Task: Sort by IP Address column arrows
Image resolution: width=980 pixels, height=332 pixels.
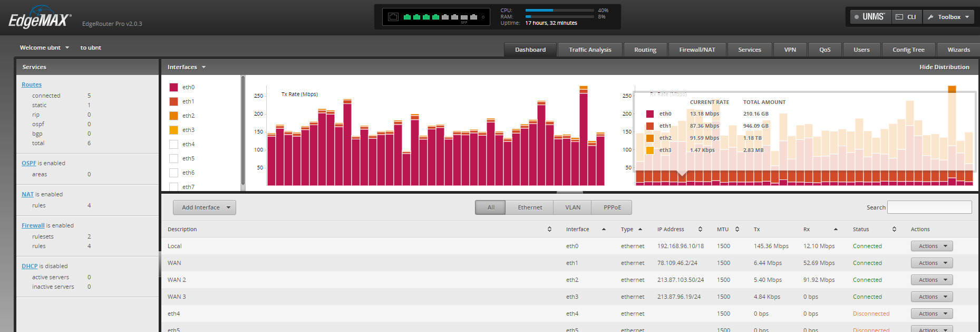Action: point(700,229)
